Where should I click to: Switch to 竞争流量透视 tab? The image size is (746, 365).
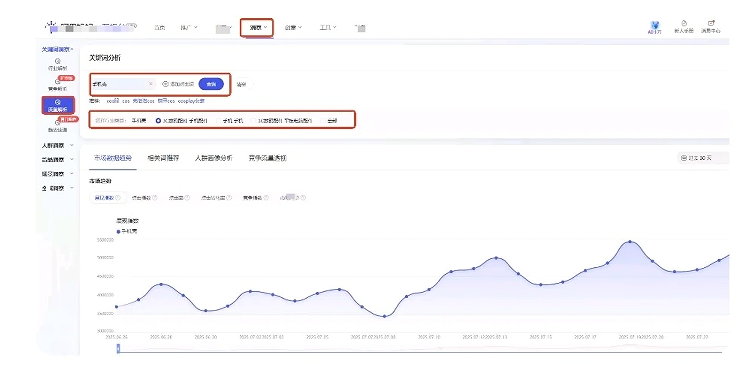[x=268, y=158]
